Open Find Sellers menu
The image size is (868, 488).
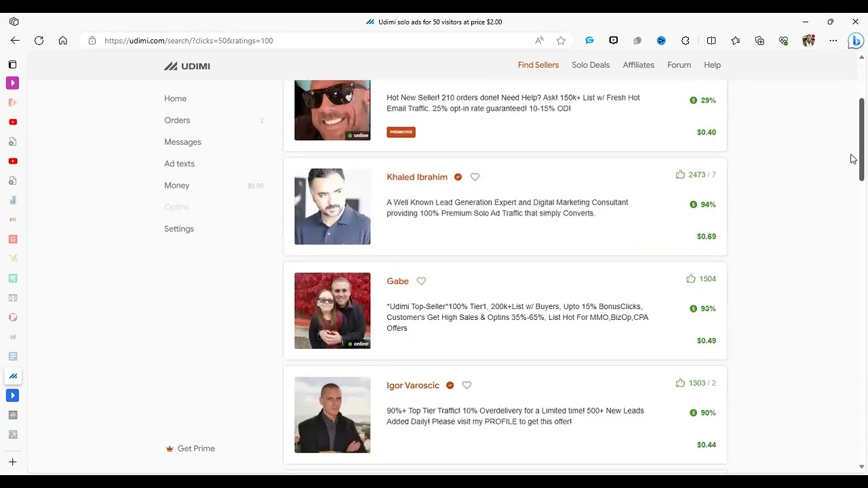pyautogui.click(x=538, y=65)
